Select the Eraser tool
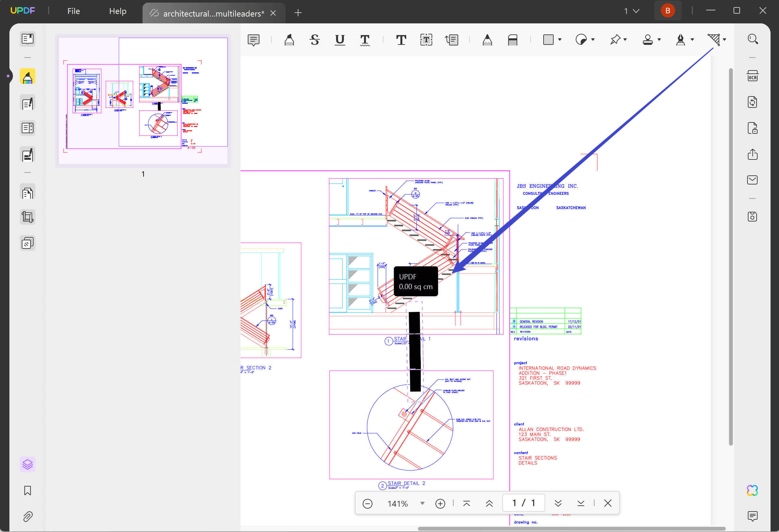This screenshot has height=532, width=779. tap(512, 40)
